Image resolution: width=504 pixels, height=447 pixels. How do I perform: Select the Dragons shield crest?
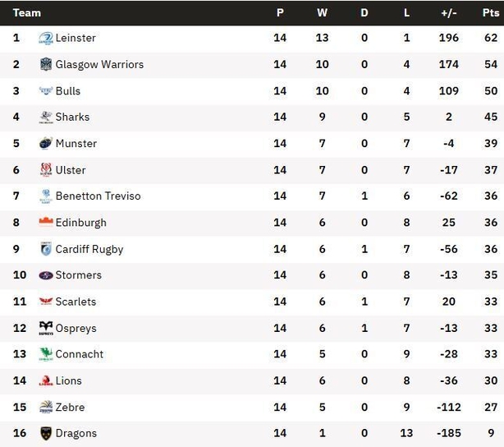(46, 434)
